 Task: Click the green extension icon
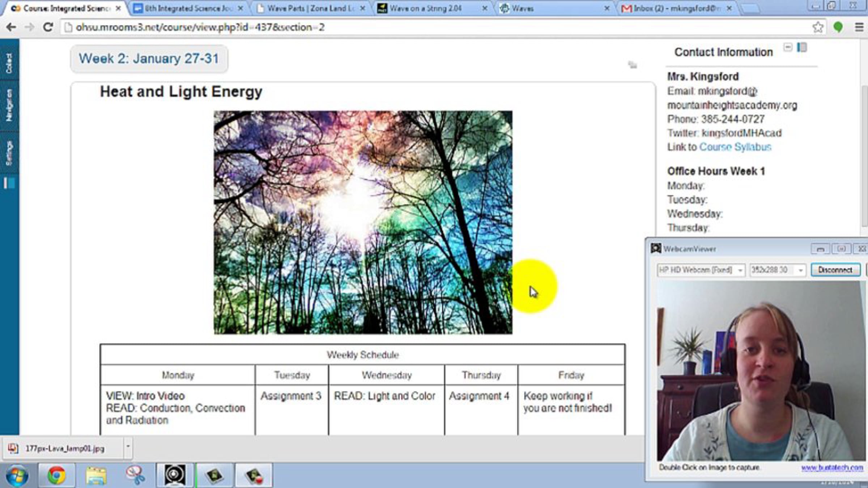point(838,27)
